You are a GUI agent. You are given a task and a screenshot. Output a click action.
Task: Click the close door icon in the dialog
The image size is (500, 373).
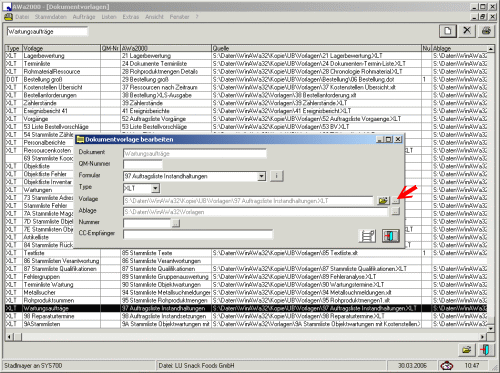tap(390, 236)
